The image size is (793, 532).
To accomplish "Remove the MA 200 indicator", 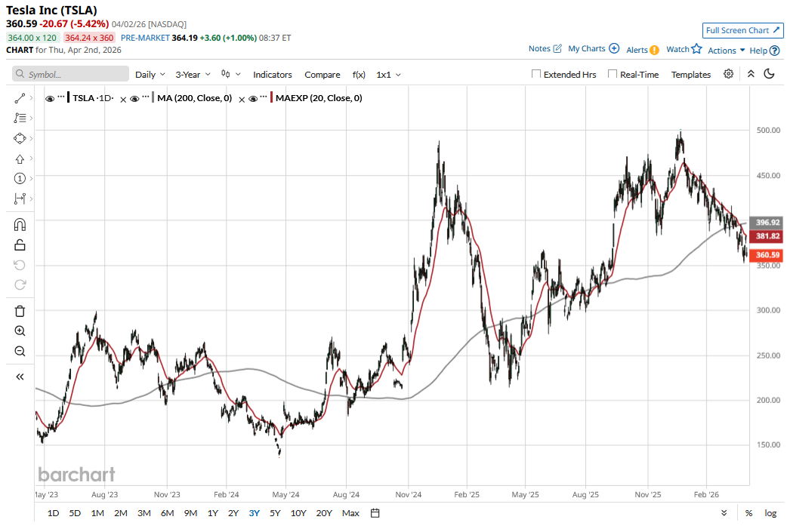I will click(123, 100).
